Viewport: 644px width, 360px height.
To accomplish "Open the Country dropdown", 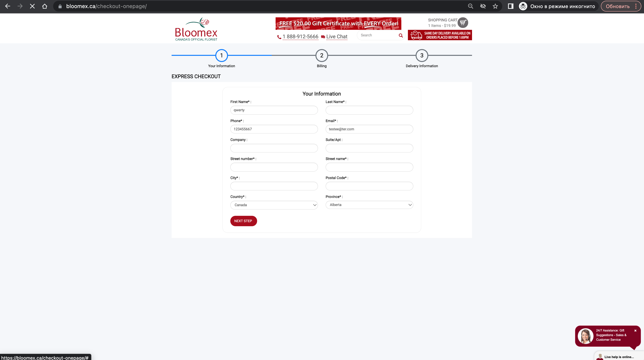I will 274,205.
